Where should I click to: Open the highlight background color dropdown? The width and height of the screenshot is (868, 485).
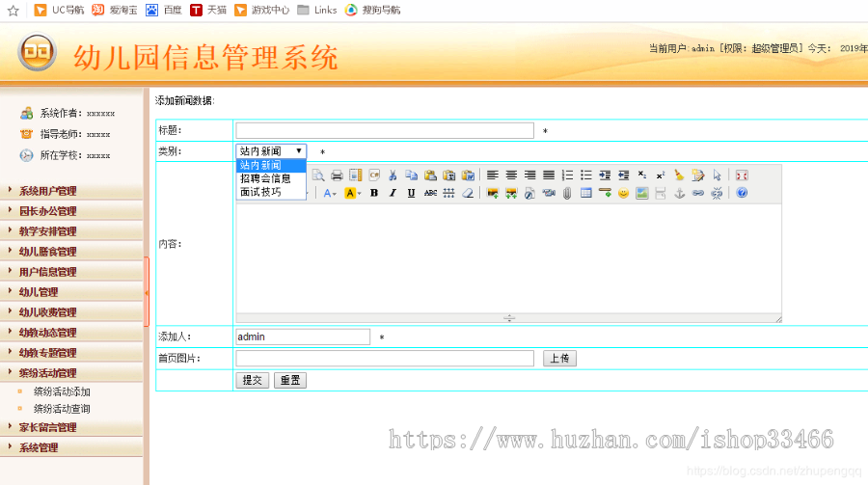point(353,193)
